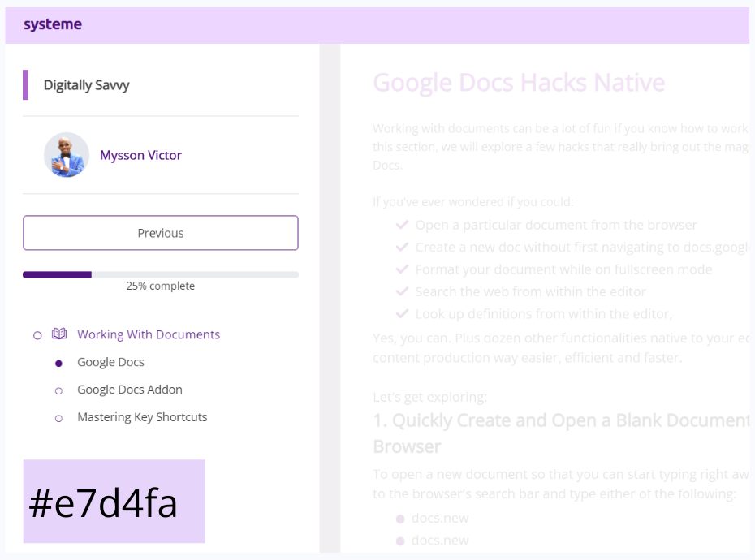Click the course progress bar
The image size is (755, 560).
[161, 274]
